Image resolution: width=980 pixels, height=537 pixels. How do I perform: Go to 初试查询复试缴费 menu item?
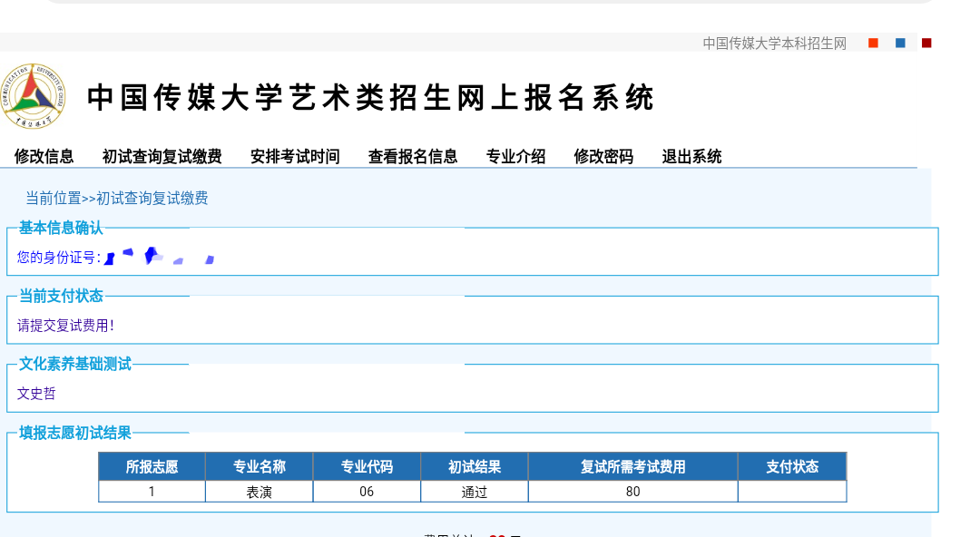click(x=162, y=156)
